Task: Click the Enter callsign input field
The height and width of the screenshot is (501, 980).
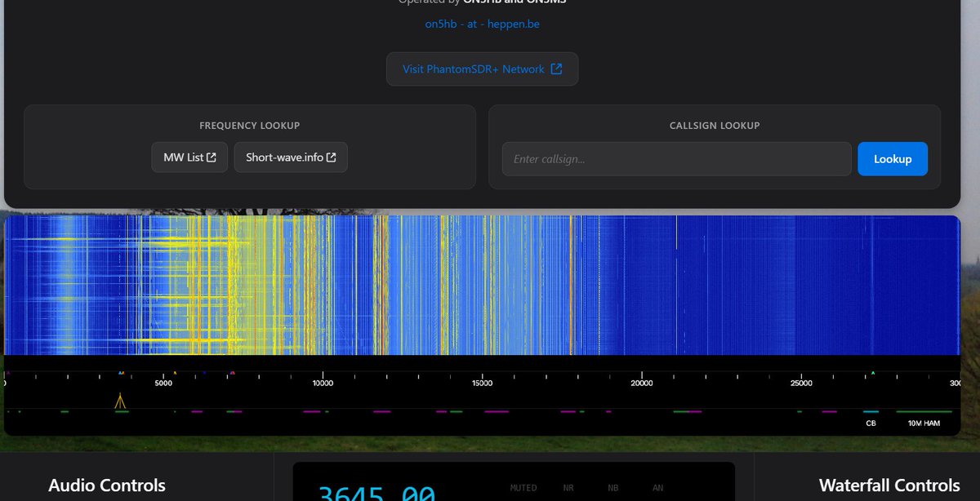Action: click(x=676, y=159)
